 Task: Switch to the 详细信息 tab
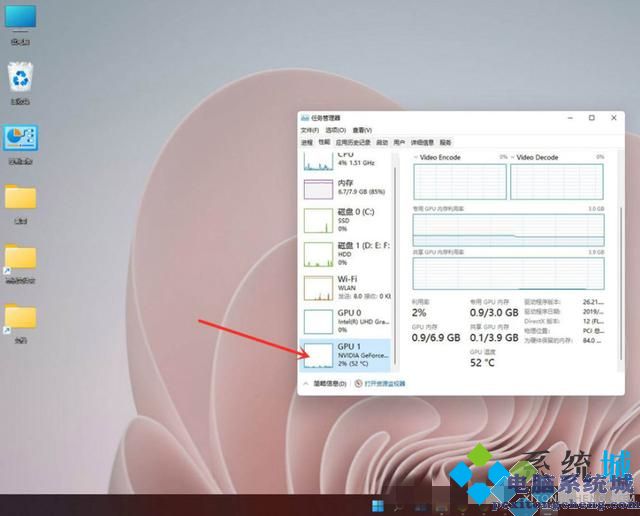(422, 142)
